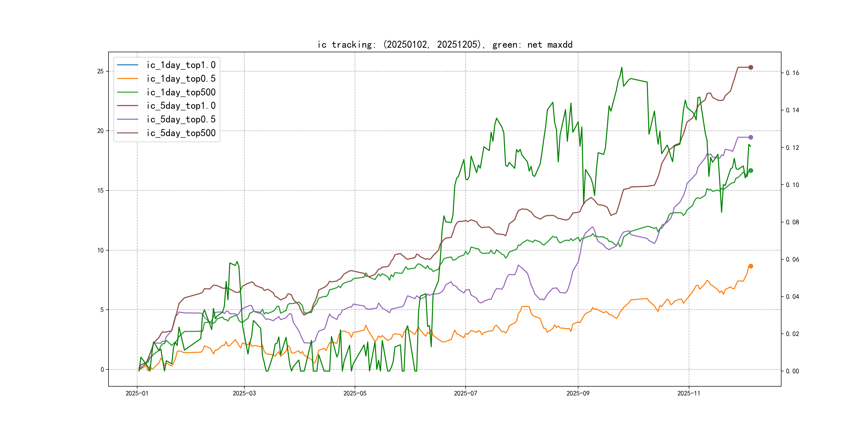Click the orange ic_1day_top0.5 endpoint dot
The height and width of the screenshot is (434, 868).
(751, 266)
